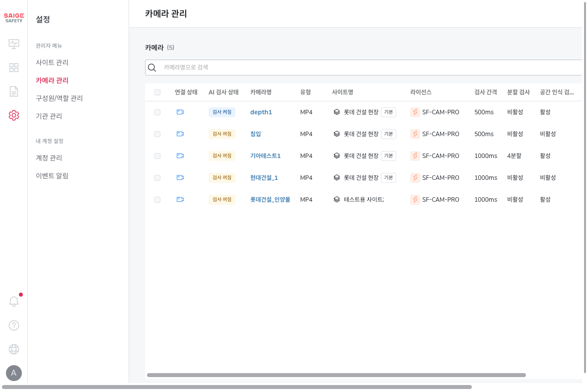
Task: Go to 사이트 관리 menu
Action: (x=52, y=62)
